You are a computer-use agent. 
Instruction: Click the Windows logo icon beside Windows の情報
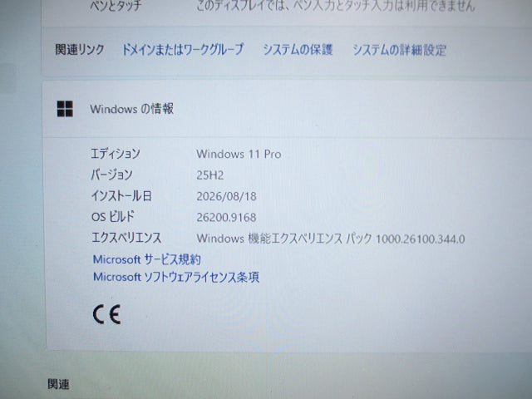(x=65, y=109)
